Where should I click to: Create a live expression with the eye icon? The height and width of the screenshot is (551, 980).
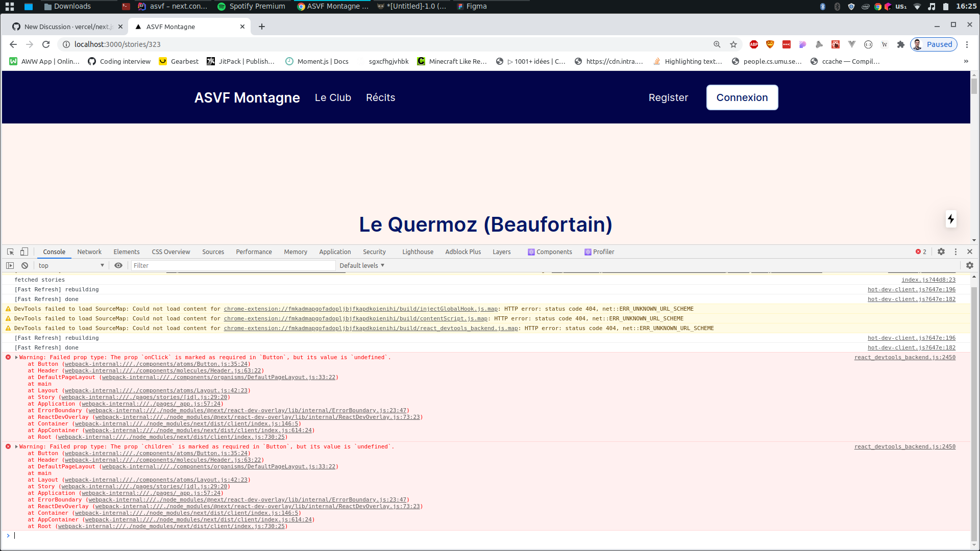118,265
